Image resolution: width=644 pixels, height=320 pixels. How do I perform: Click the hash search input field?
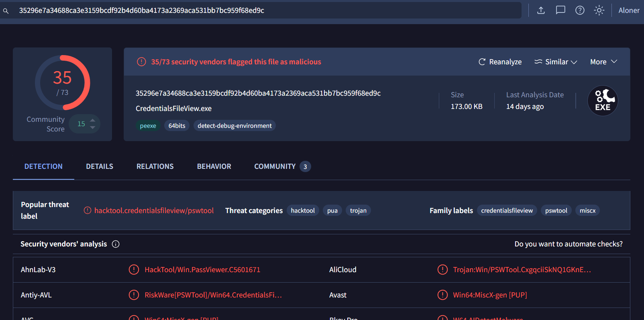(265, 10)
